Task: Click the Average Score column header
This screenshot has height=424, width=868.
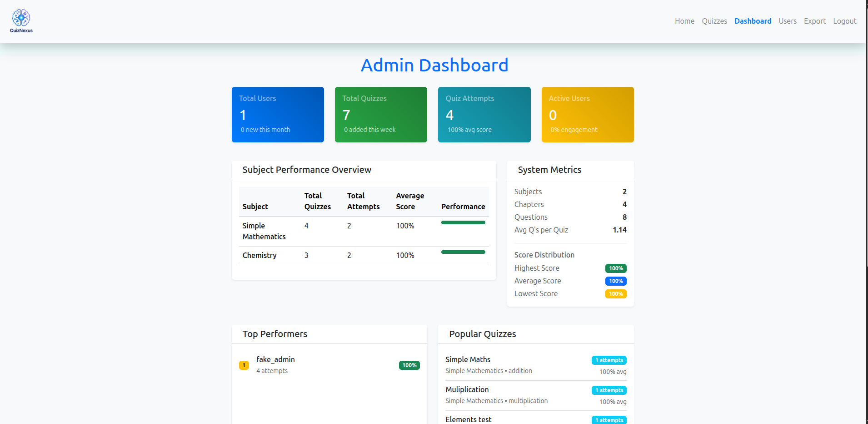Action: click(410, 201)
